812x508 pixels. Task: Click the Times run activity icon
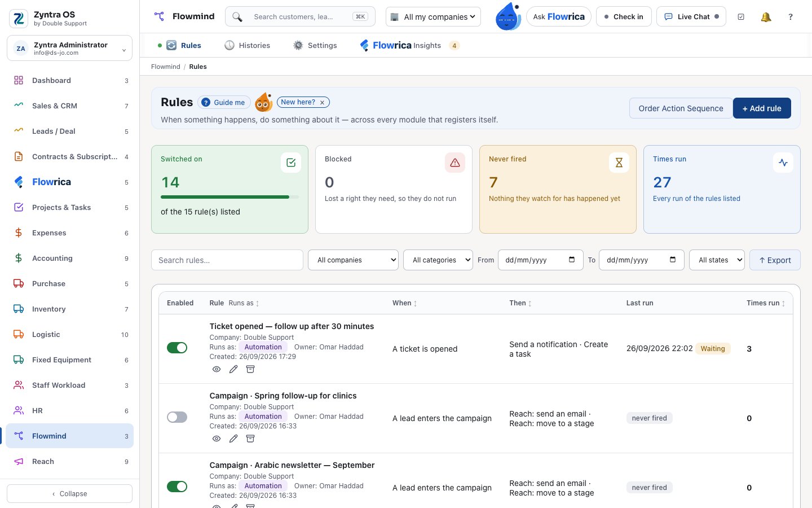click(783, 163)
